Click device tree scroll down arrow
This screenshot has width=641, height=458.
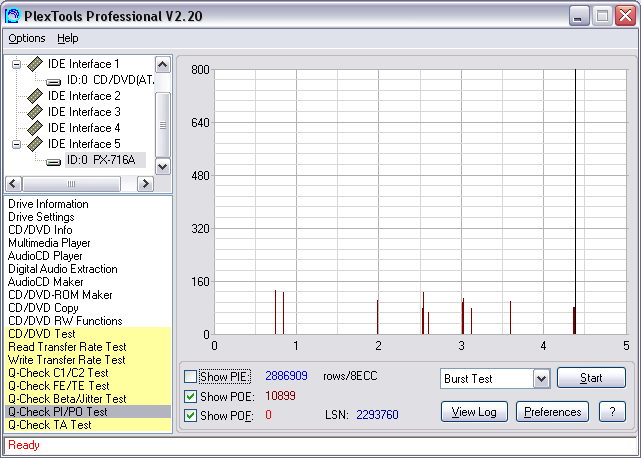pos(163,166)
